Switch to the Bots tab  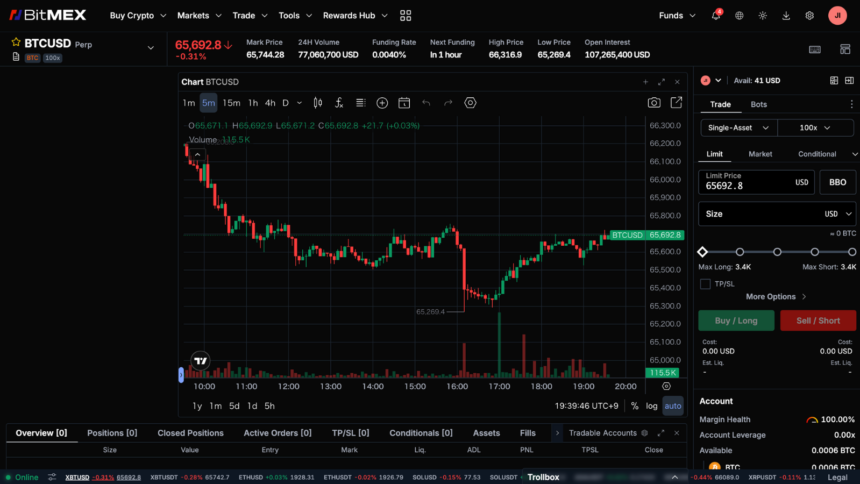(759, 104)
